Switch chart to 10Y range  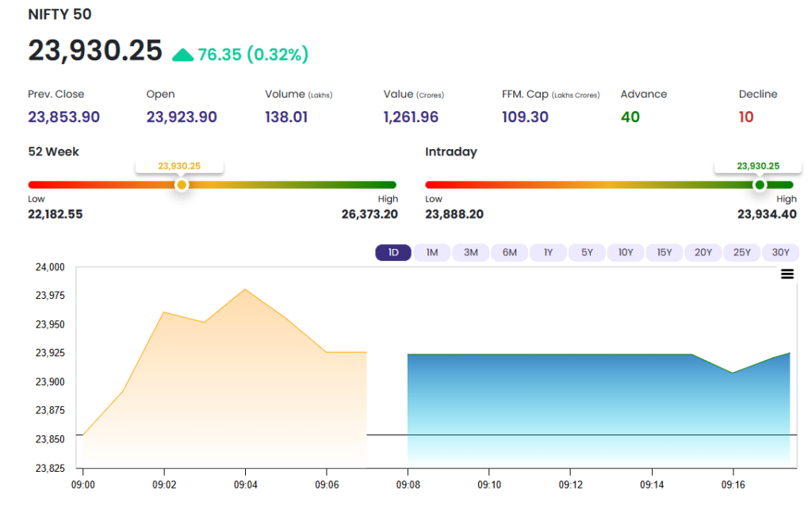[x=626, y=252]
